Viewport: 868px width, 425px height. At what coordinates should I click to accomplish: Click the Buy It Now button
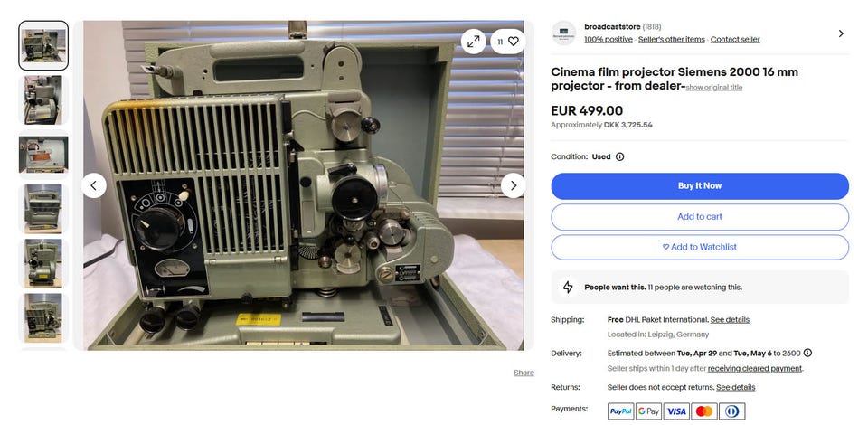tap(700, 186)
